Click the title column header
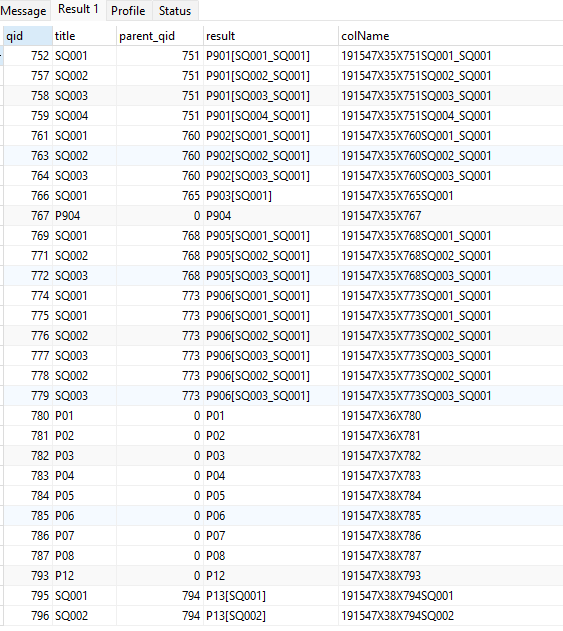Viewport: 563px width, 631px height. (84, 36)
